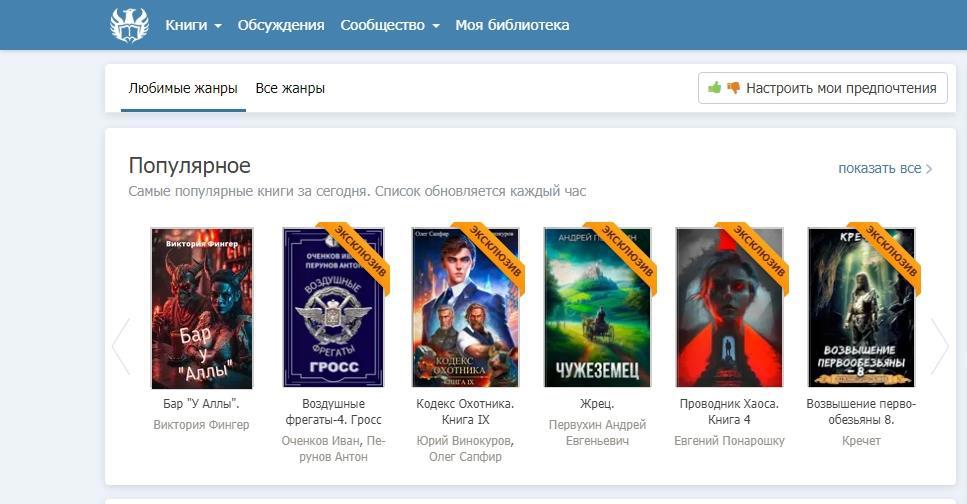
Task: Open the Кодекс Охотника book cover
Action: click(466, 307)
